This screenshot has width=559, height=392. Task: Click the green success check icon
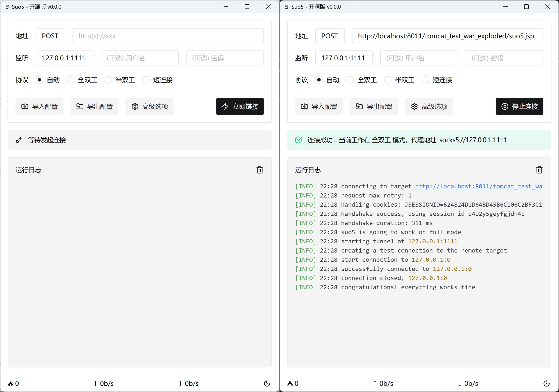pos(298,140)
